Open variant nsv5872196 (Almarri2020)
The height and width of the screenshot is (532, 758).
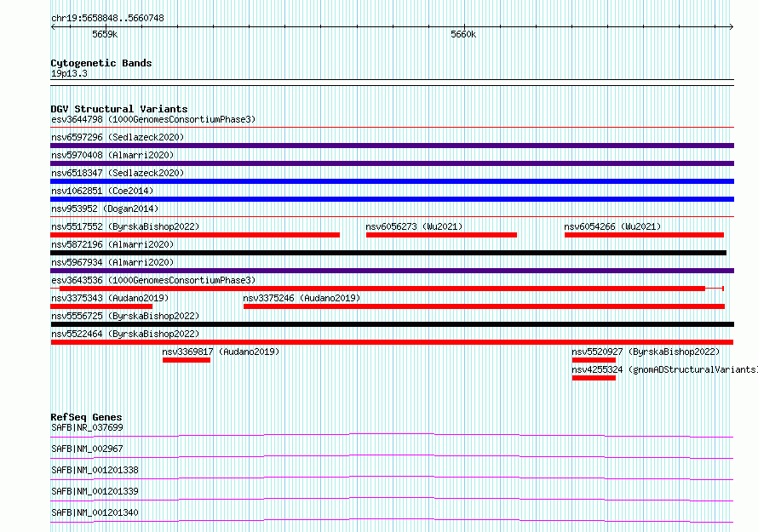(112, 244)
